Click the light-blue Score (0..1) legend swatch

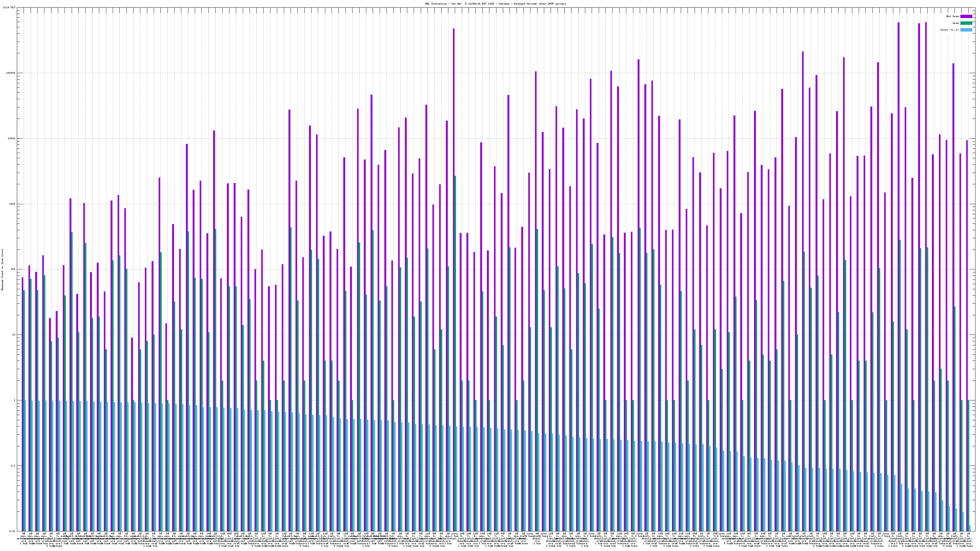pyautogui.click(x=966, y=30)
